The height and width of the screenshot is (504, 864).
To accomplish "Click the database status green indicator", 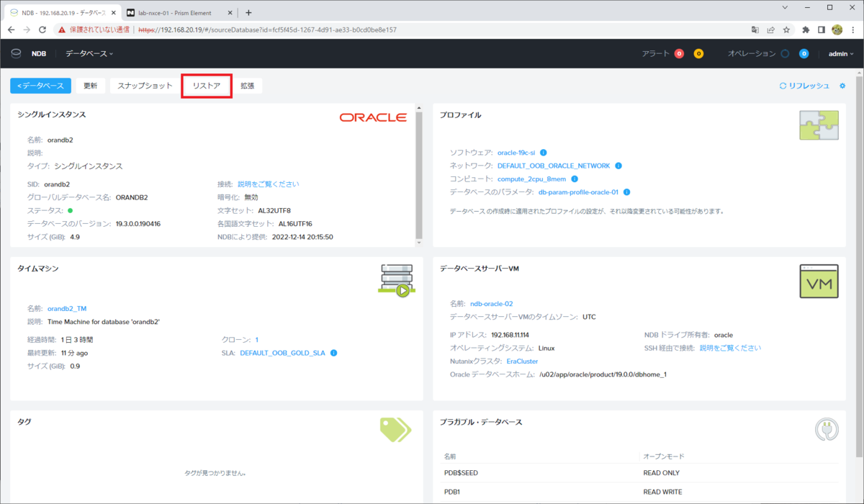I will [71, 210].
